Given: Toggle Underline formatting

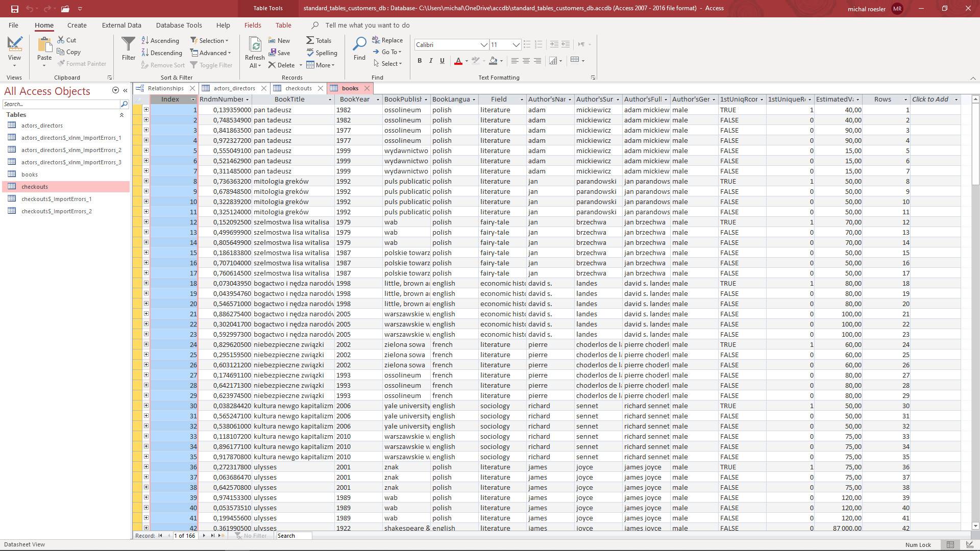Looking at the screenshot, I should pos(442,61).
